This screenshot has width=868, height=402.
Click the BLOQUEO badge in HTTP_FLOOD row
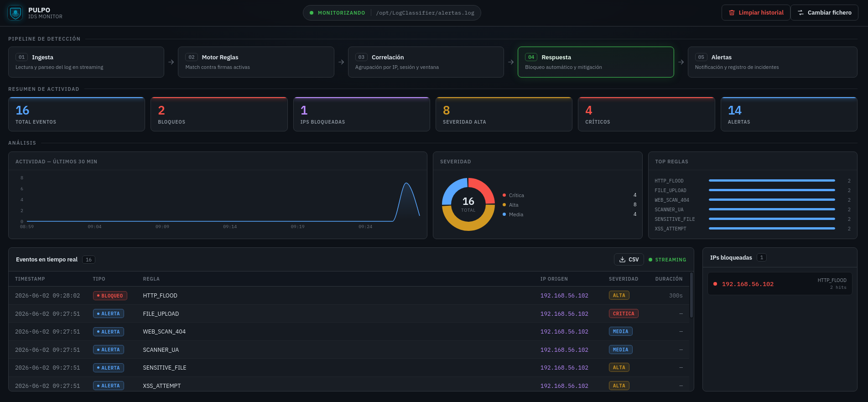pos(110,296)
